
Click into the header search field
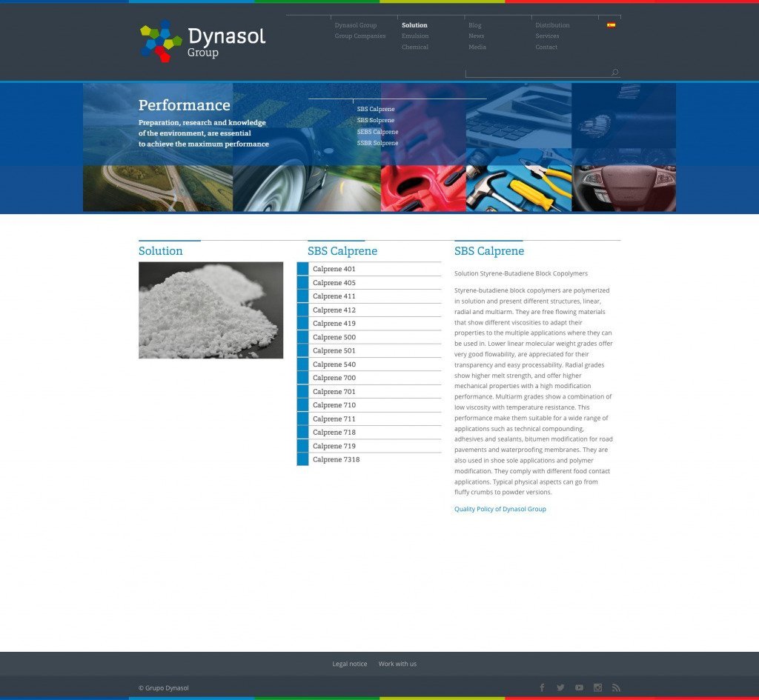point(537,72)
